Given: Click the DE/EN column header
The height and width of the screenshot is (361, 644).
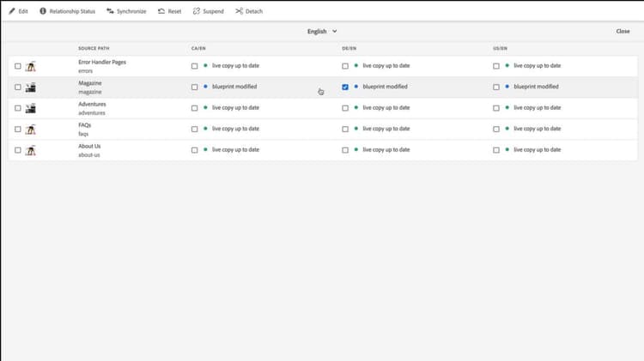Looking at the screenshot, I should point(349,48).
